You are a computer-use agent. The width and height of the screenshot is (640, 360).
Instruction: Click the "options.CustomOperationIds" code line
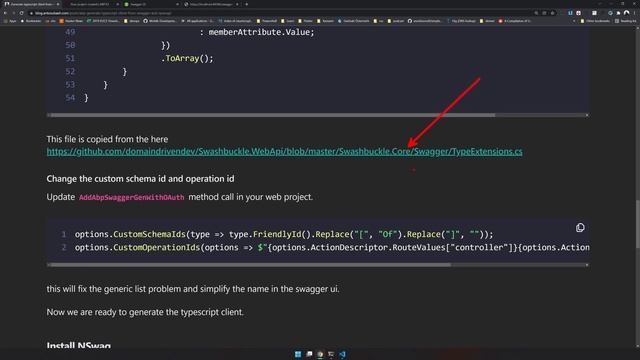click(x=332, y=247)
